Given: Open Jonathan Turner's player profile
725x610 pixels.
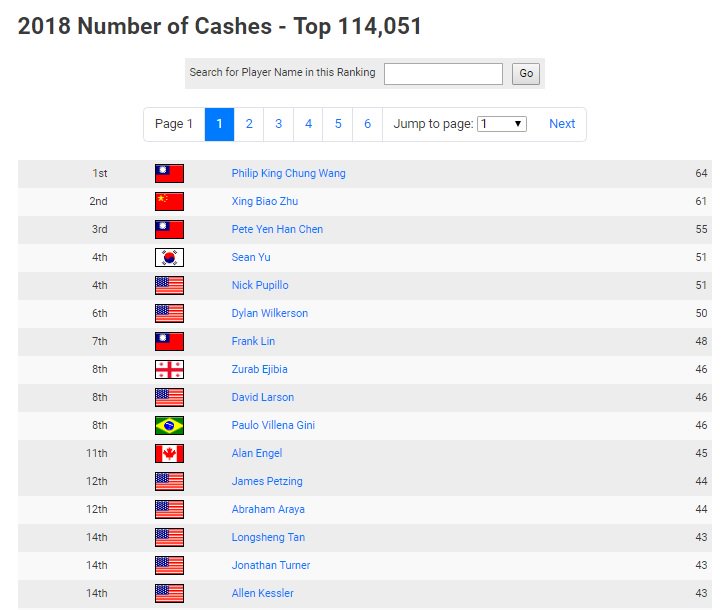Looking at the screenshot, I should coord(271,565).
